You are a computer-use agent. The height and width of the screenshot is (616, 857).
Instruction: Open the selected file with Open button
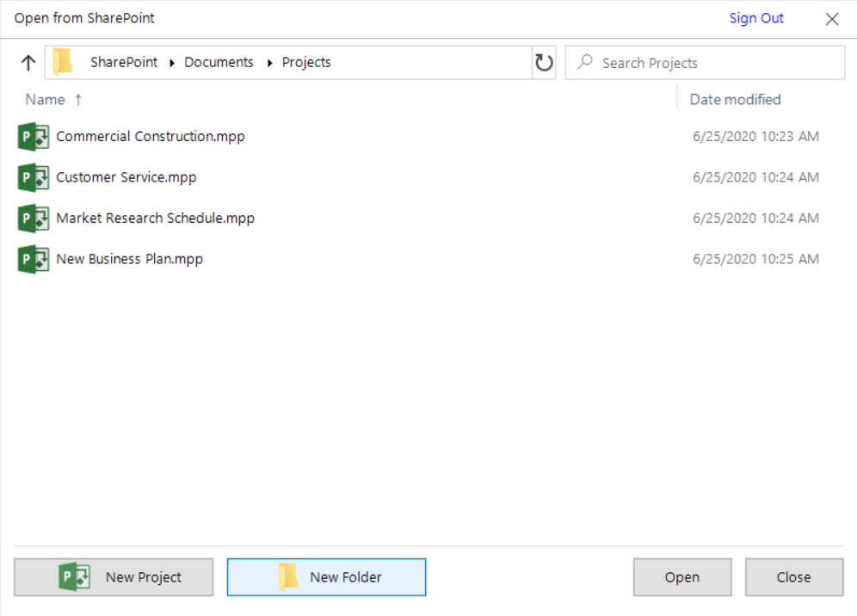click(x=682, y=577)
